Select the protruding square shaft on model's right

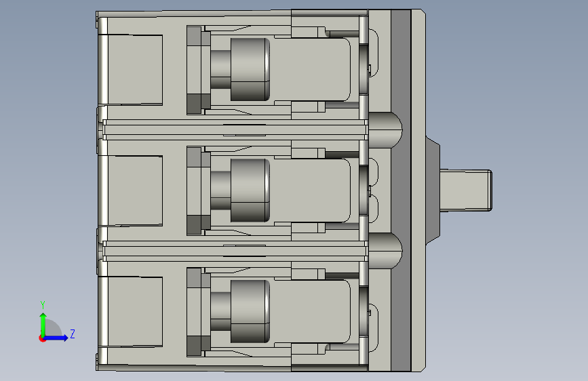pyautogui.click(x=465, y=190)
